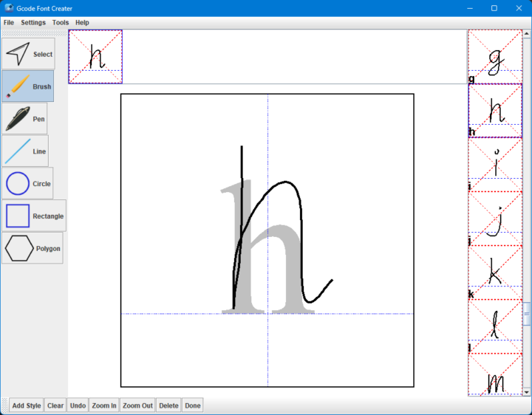Click the glyph list scroll down arrow
Image resolution: width=532 pixels, height=415 pixels.
coord(527,392)
